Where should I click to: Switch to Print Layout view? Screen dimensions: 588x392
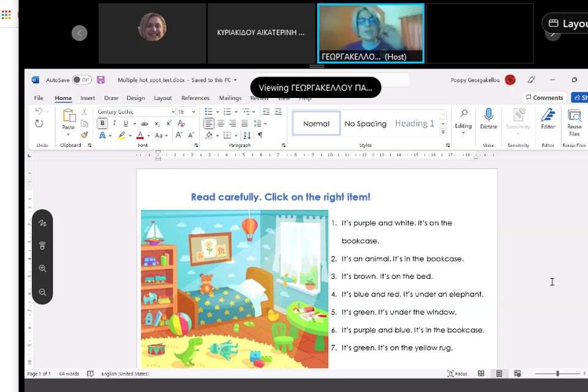click(x=499, y=373)
